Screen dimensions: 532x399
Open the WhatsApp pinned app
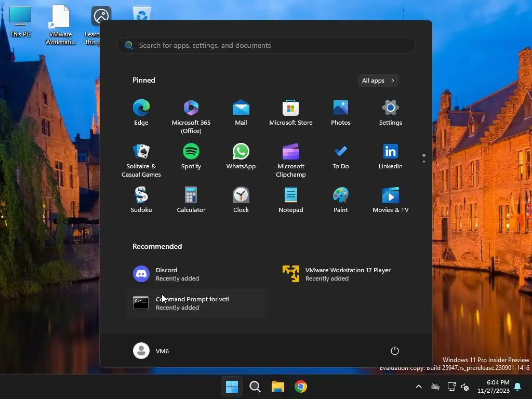pyautogui.click(x=241, y=157)
